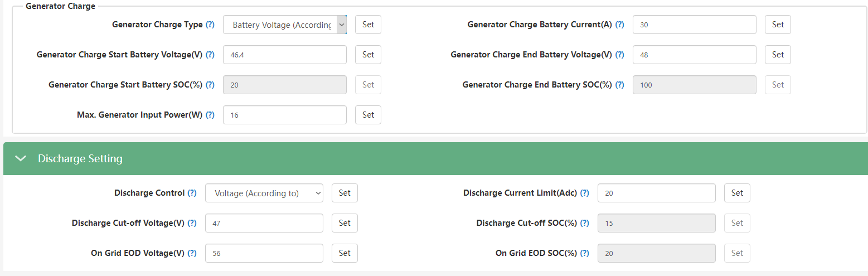The height and width of the screenshot is (276, 868).
Task: Select the Generator Charge Start Battery Voltage field
Action: click(x=285, y=55)
